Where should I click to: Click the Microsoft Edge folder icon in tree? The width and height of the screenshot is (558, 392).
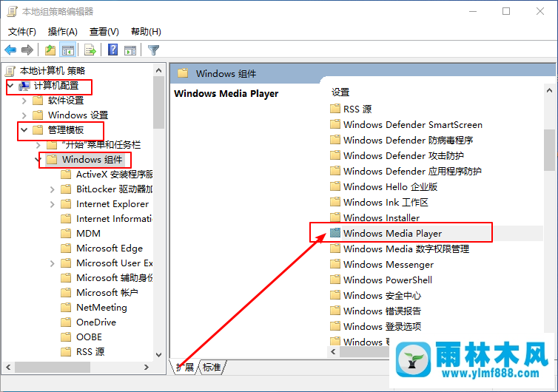[x=66, y=249]
